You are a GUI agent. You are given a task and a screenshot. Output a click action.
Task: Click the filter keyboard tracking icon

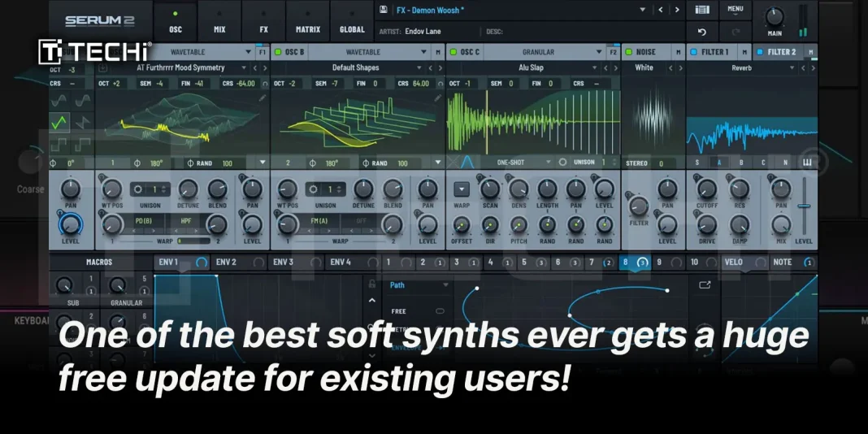tap(808, 163)
